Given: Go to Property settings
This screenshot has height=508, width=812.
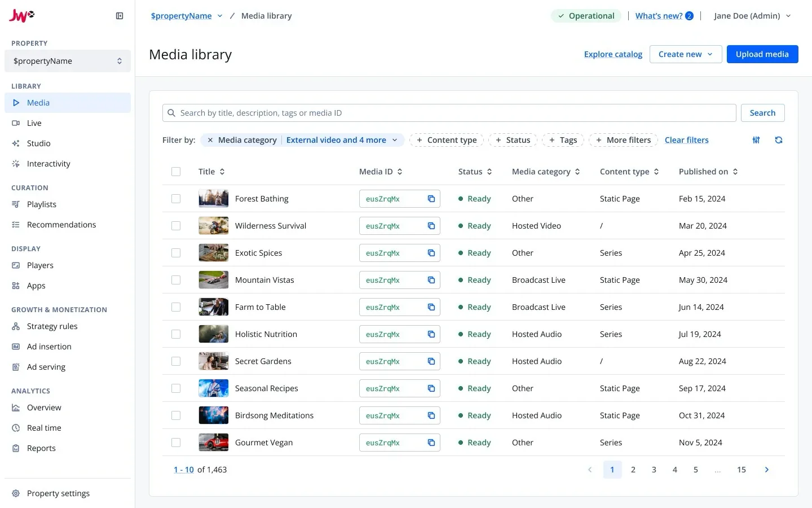Looking at the screenshot, I should coord(68,493).
